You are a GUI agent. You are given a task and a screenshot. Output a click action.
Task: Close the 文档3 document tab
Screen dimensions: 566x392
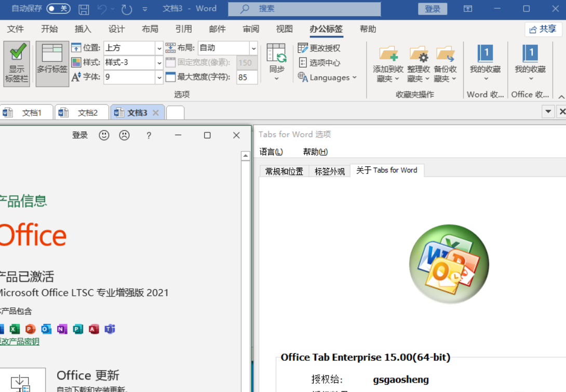coord(156,113)
